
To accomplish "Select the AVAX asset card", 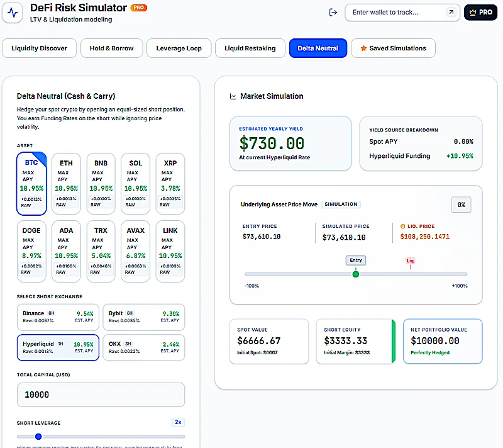I will point(135,251).
